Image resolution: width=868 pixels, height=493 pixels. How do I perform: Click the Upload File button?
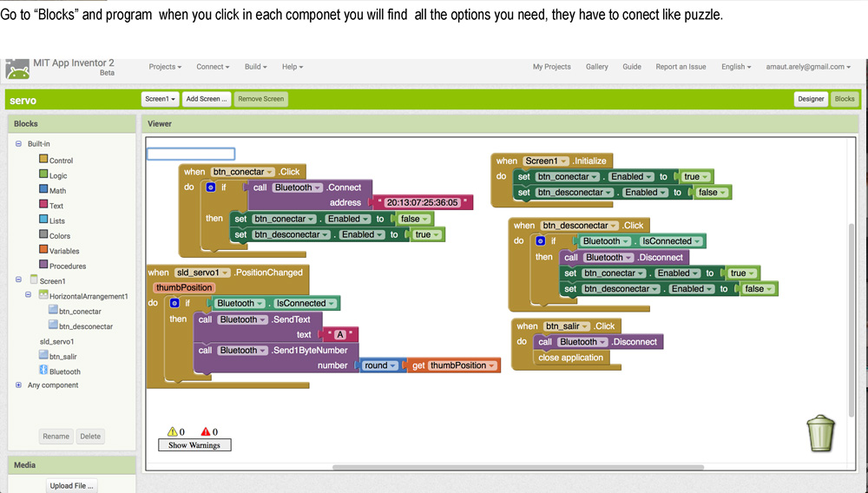point(71,486)
